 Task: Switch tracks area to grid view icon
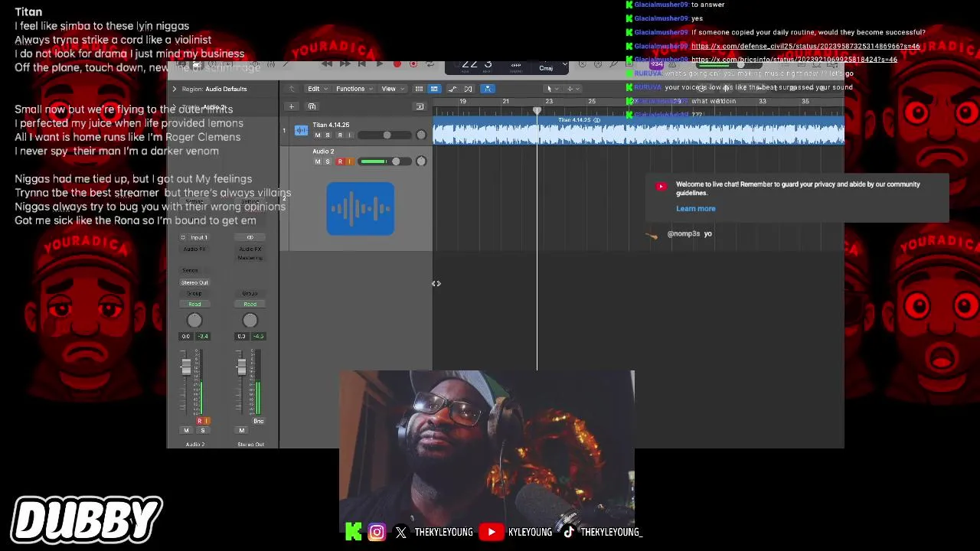click(x=419, y=89)
